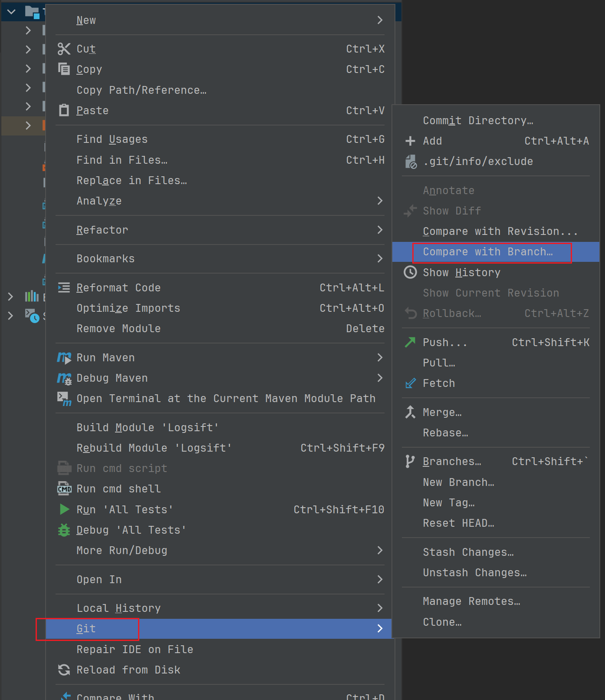Choose Stash Changes… from Git menu
The image size is (605, 700).
[x=468, y=552]
